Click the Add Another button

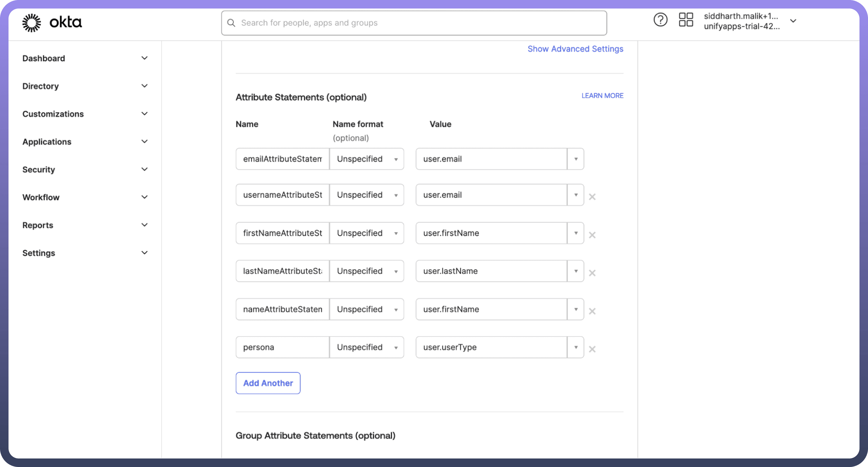pos(268,383)
